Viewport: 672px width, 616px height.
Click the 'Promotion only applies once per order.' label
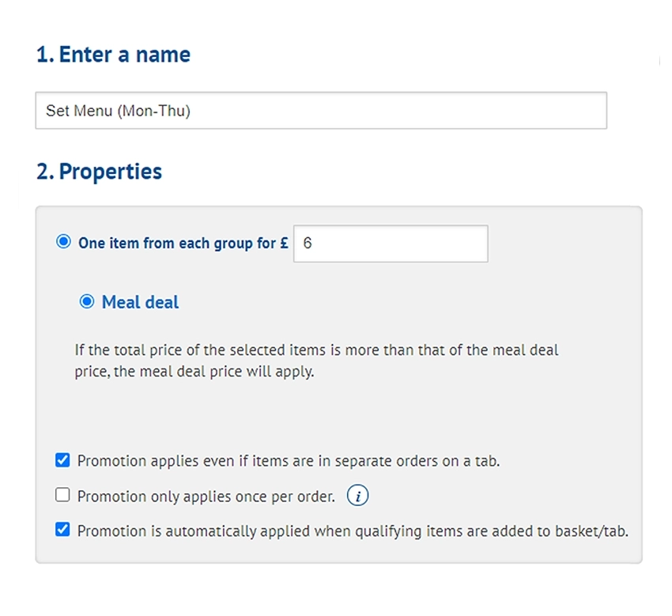pyautogui.click(x=206, y=497)
